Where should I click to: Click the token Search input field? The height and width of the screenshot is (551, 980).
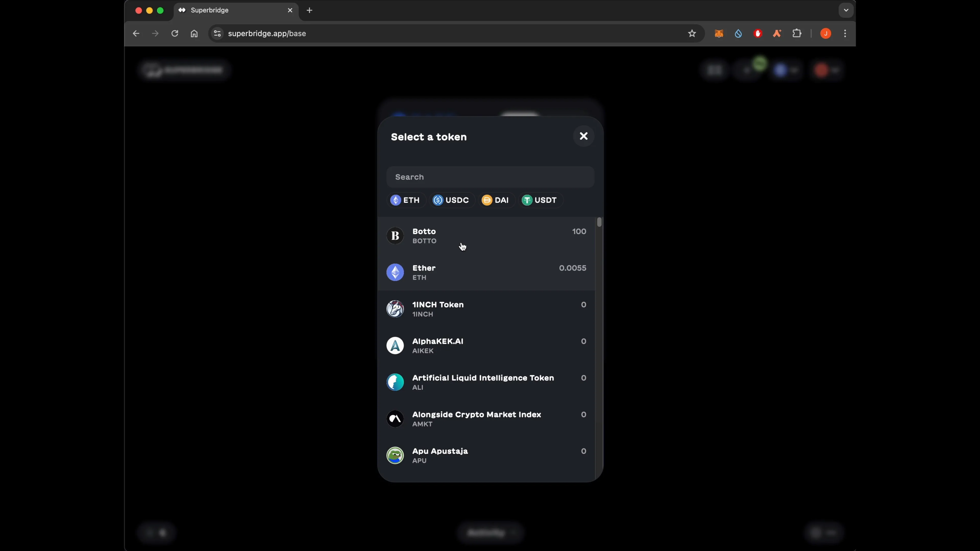(490, 177)
